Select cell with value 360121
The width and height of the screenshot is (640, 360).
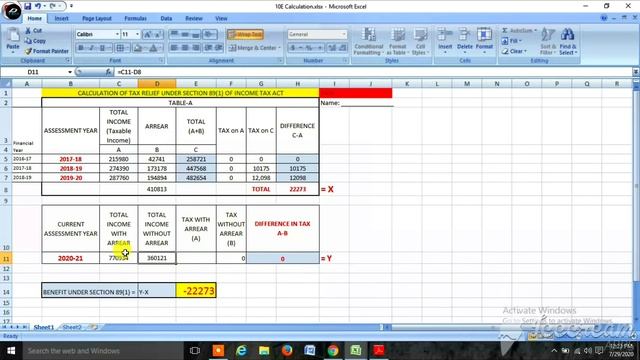pos(157,258)
